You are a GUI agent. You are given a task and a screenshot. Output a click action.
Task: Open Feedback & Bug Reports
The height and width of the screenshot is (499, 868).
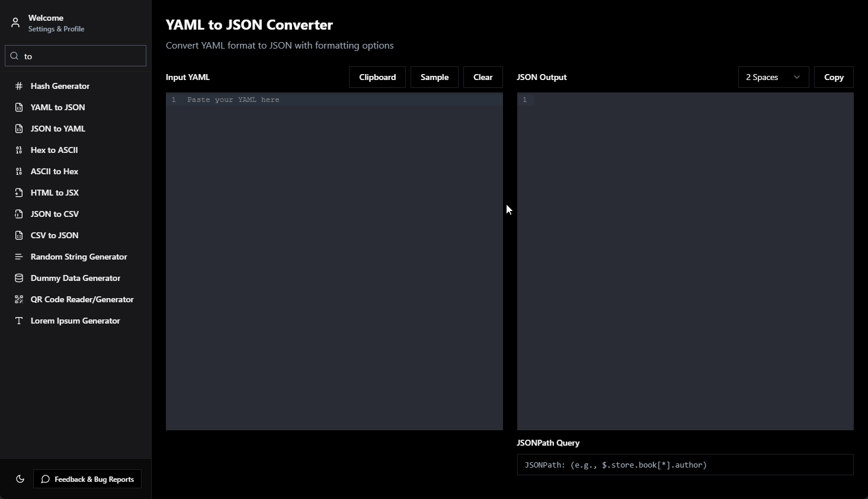pos(88,479)
